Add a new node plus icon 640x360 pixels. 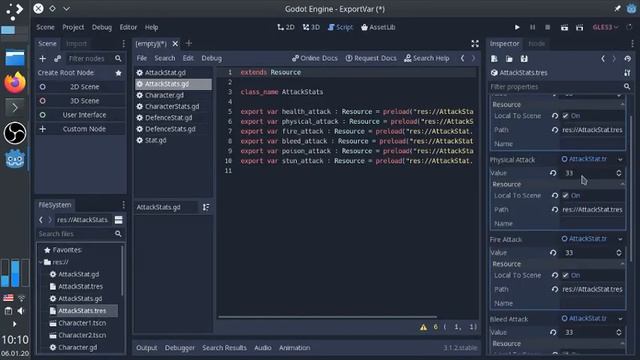42,59
